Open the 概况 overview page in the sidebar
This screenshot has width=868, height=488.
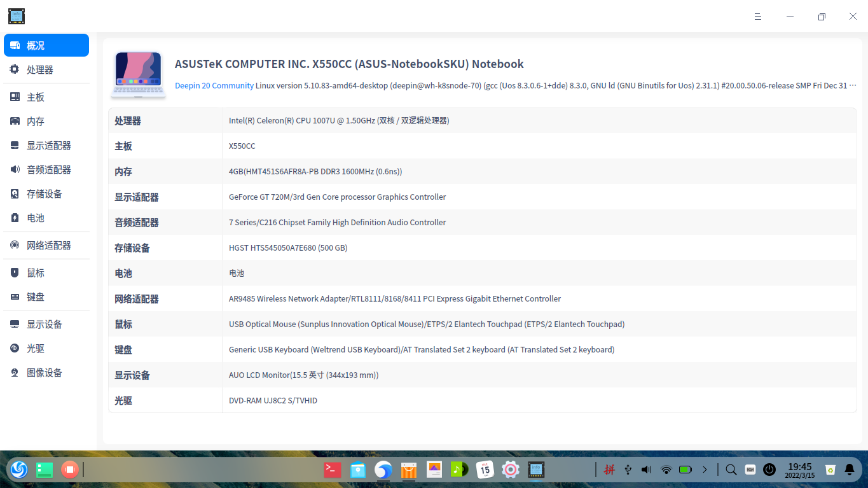coord(46,45)
